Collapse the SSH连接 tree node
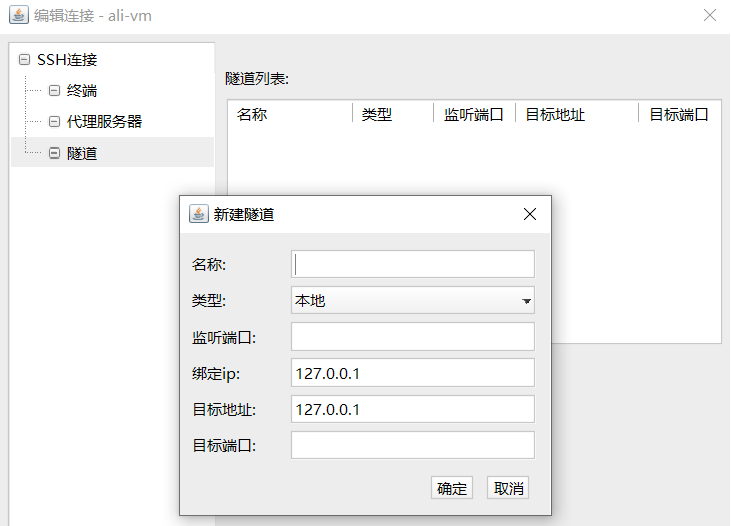The height and width of the screenshot is (526, 731). (x=24, y=60)
